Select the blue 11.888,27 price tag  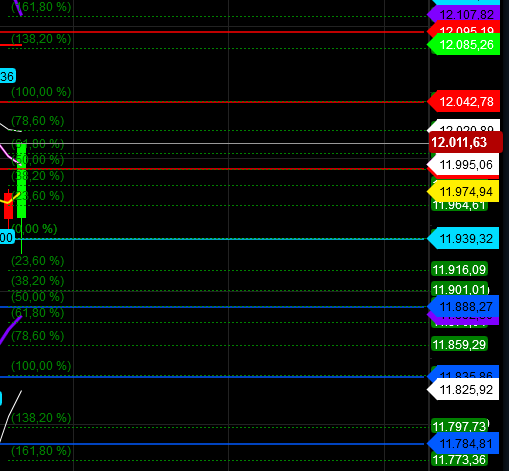[x=463, y=306]
